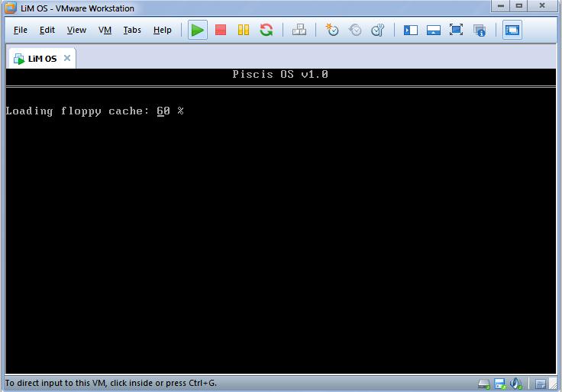The height and width of the screenshot is (392, 562).
Task: Close the LiM OS tab
Action: coord(67,58)
